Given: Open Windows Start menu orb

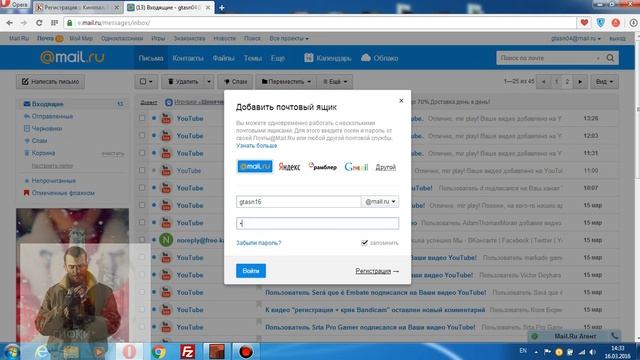Looking at the screenshot, I should [11, 351].
